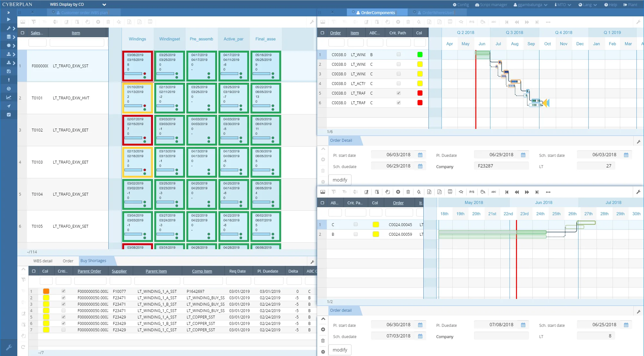Image resolution: width=644 pixels, height=356 pixels.
Task: Jump to last in OrderComponents toolbar
Action: pyautogui.click(x=537, y=22)
